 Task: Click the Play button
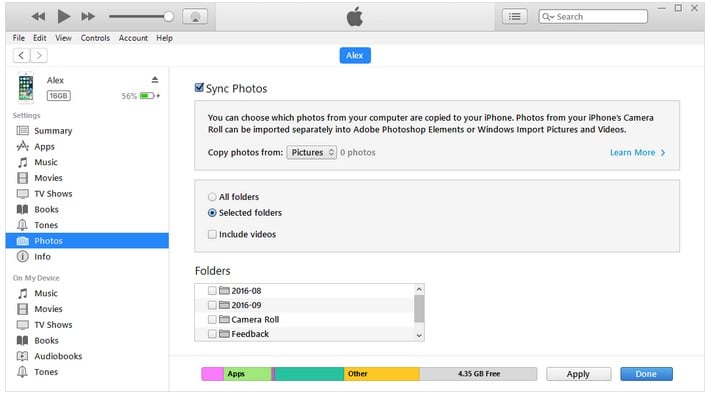64,17
